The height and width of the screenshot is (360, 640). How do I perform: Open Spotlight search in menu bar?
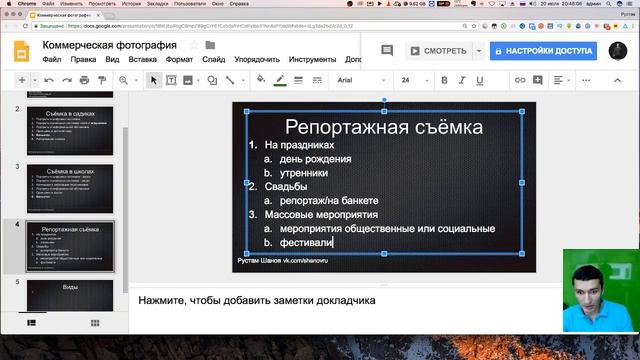point(609,4)
